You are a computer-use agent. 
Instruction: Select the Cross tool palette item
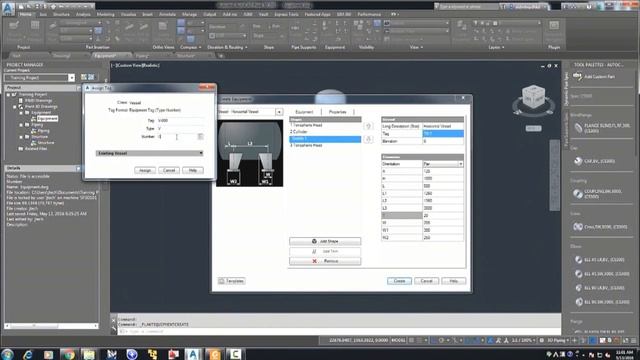[x=600, y=227]
